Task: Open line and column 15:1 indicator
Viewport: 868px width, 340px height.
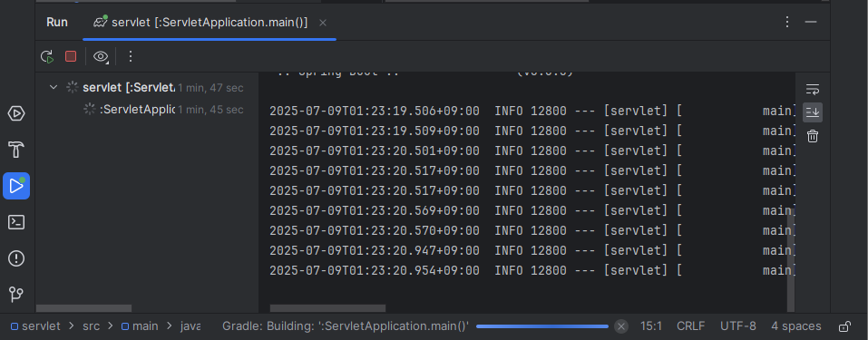Action: [651, 326]
